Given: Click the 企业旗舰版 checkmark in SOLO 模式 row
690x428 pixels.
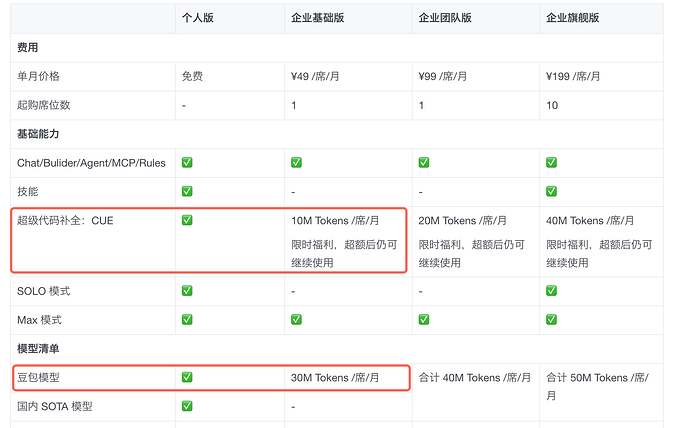Looking at the screenshot, I should pyautogui.click(x=551, y=290).
